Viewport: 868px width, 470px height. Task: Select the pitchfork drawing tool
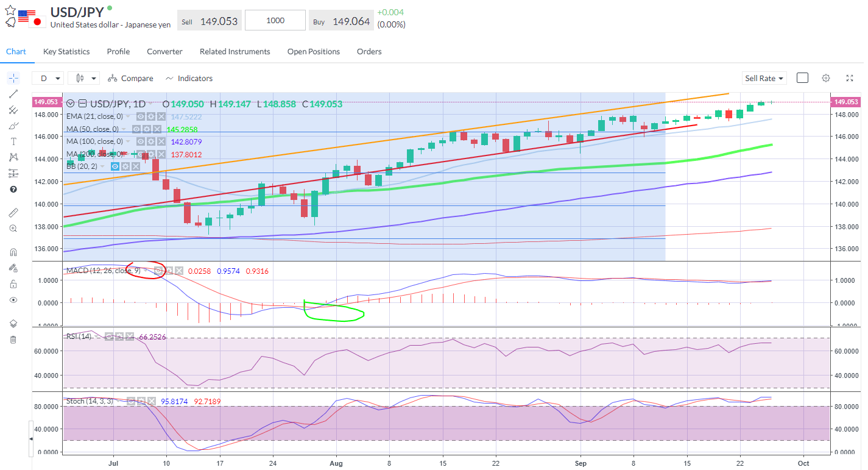click(13, 110)
